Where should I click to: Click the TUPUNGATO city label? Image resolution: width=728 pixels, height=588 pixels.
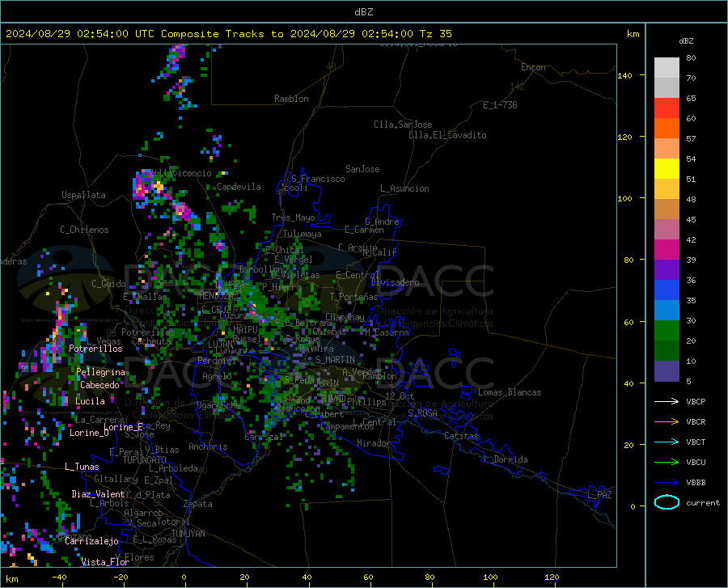(x=145, y=460)
